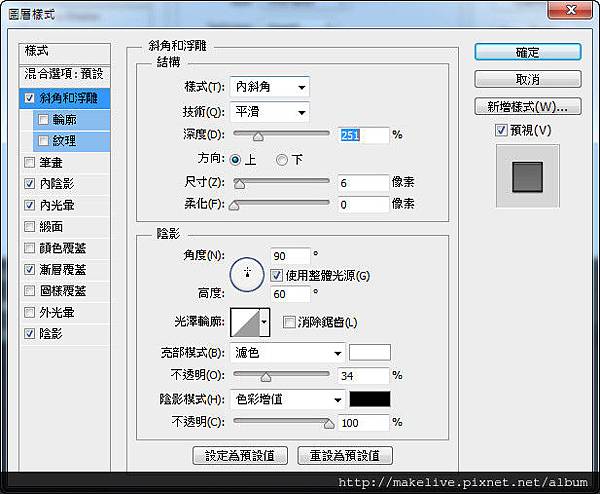This screenshot has height=494, width=600.
Task: Uncheck the 漸層覆蓋 checkbox
Action: point(29,269)
